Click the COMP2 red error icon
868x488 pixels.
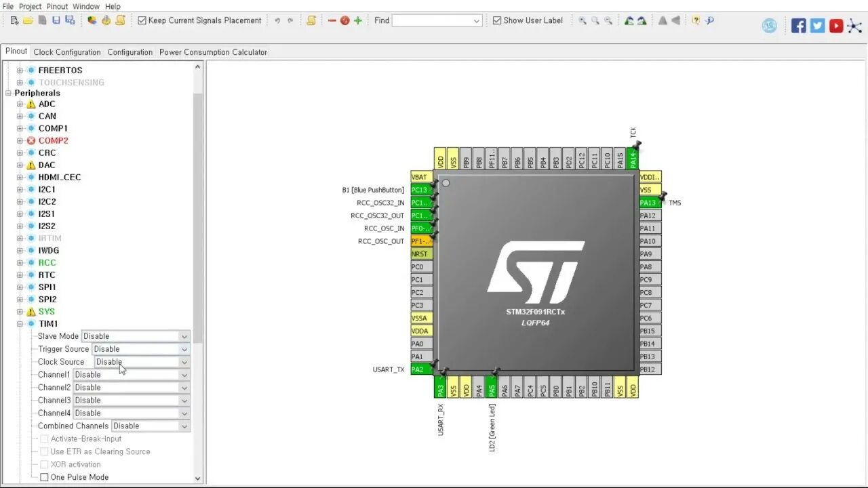click(31, 141)
